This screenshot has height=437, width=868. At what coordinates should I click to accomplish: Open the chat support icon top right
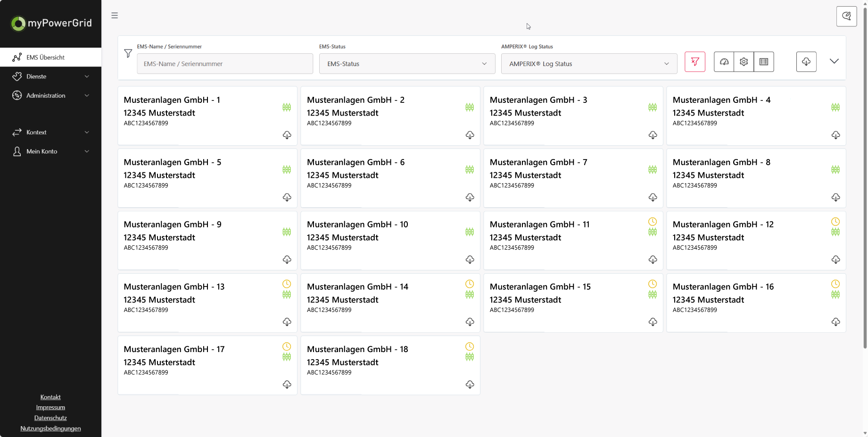click(x=846, y=17)
